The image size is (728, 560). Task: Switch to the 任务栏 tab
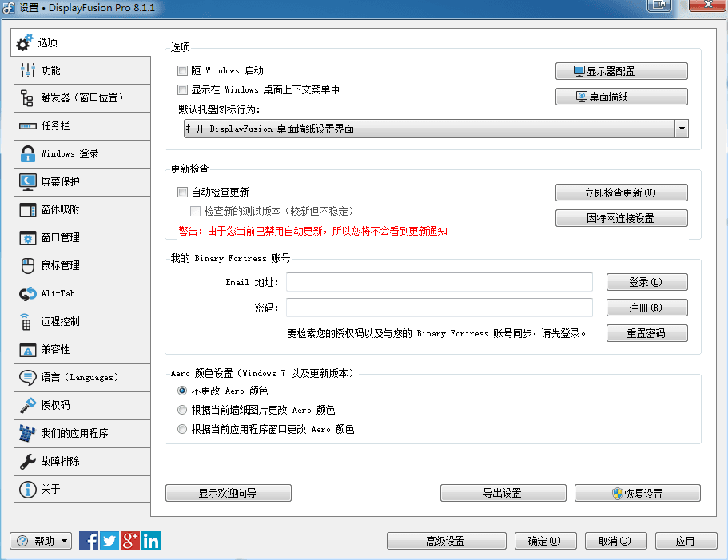click(x=82, y=126)
